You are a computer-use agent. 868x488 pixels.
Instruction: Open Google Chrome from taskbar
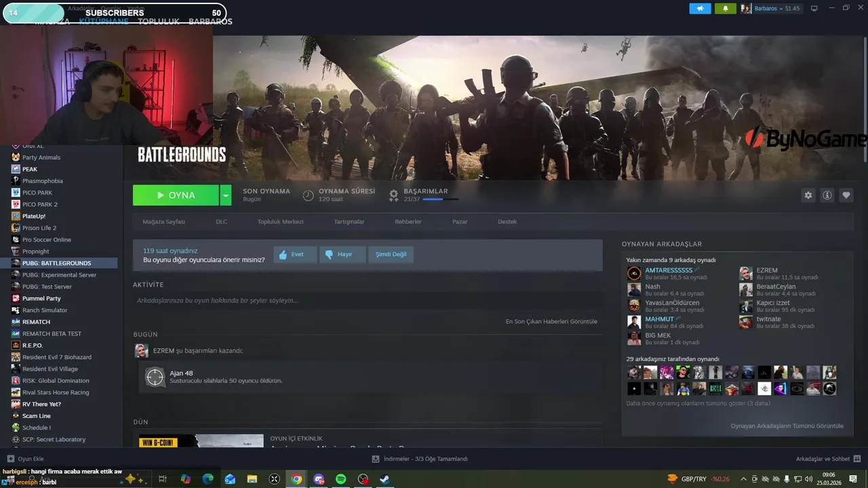click(296, 479)
